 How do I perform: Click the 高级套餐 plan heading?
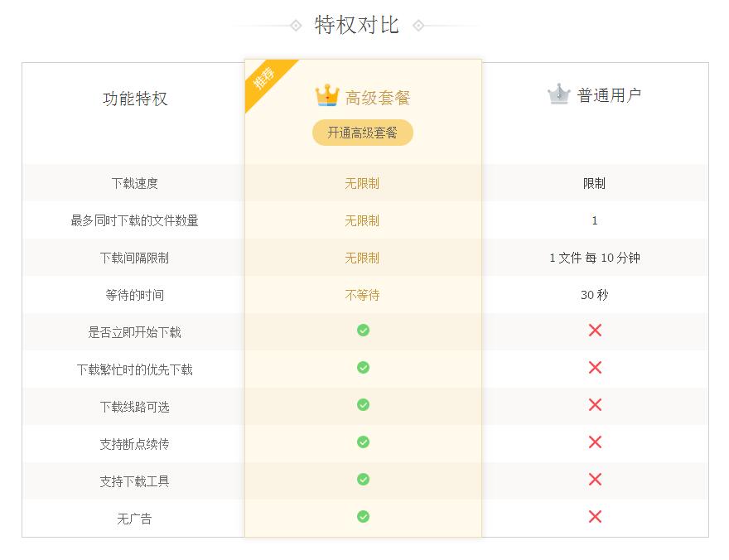tap(378, 98)
